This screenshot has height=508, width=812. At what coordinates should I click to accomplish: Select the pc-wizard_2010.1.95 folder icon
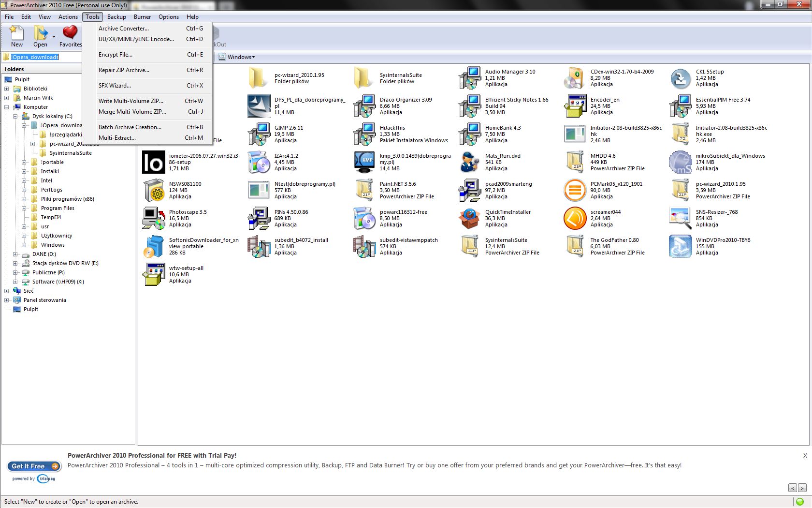point(258,78)
